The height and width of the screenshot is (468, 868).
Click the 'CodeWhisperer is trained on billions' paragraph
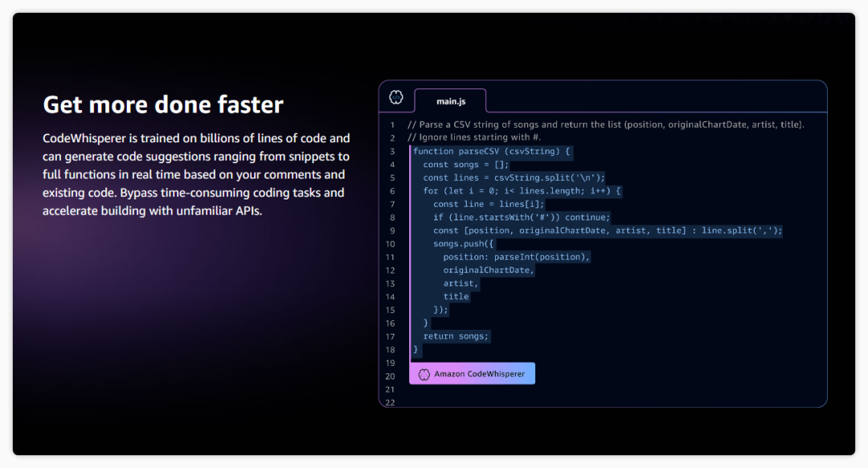tap(197, 174)
